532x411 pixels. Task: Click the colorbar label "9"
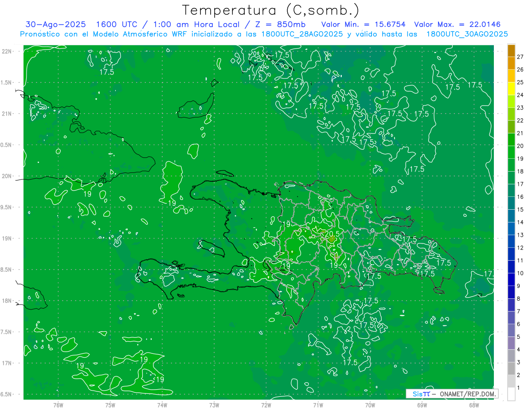pos(519,286)
